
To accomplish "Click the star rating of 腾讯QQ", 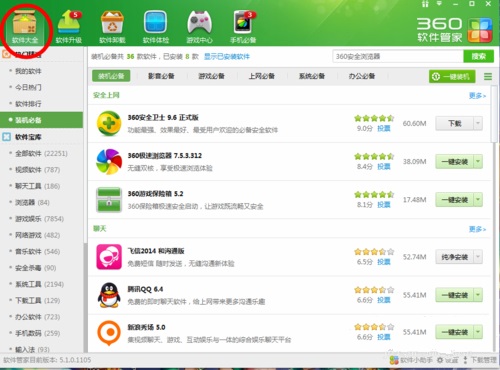I will tap(374, 290).
